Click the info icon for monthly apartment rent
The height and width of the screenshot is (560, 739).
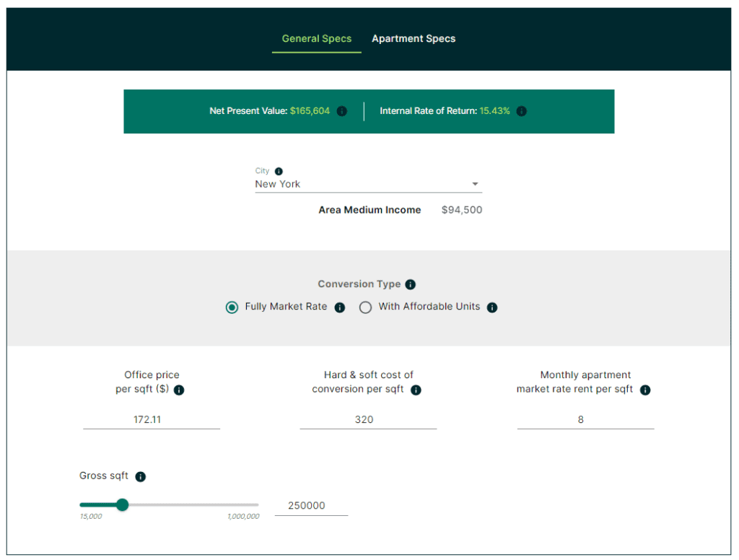644,390
